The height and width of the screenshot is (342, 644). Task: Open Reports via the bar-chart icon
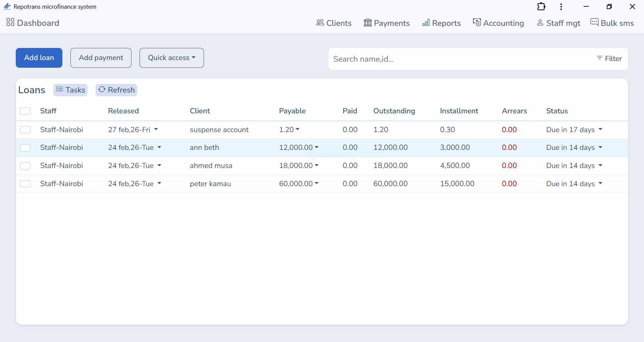[x=426, y=23]
